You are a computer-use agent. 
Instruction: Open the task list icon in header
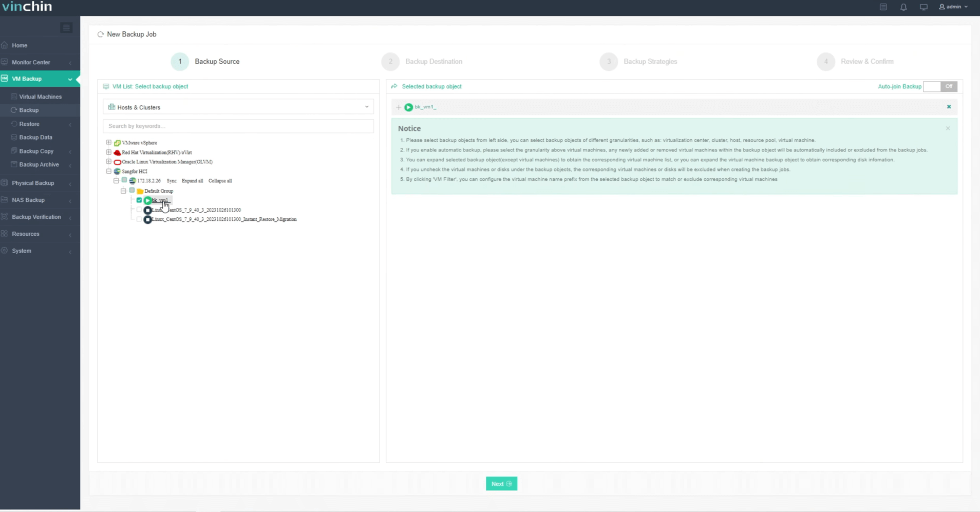pos(883,7)
